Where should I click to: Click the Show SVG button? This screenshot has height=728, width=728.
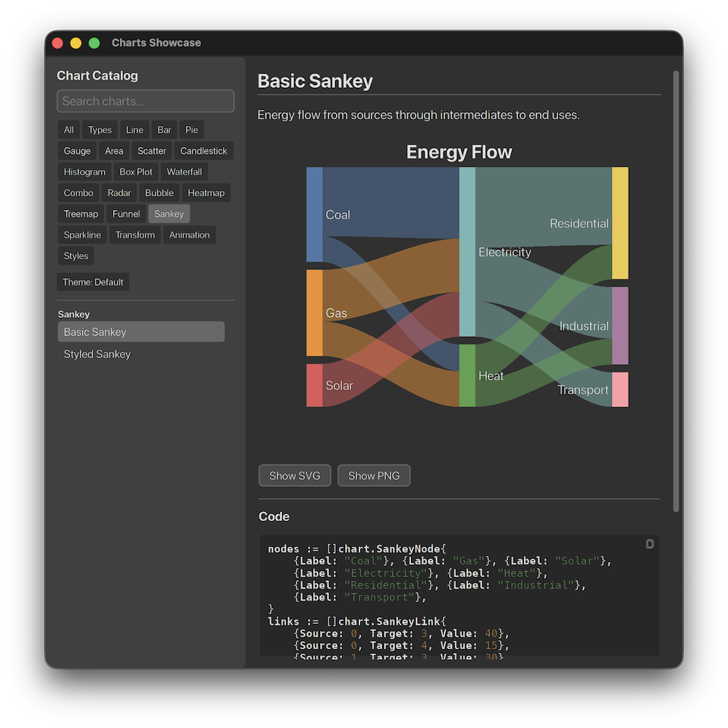pyautogui.click(x=295, y=475)
